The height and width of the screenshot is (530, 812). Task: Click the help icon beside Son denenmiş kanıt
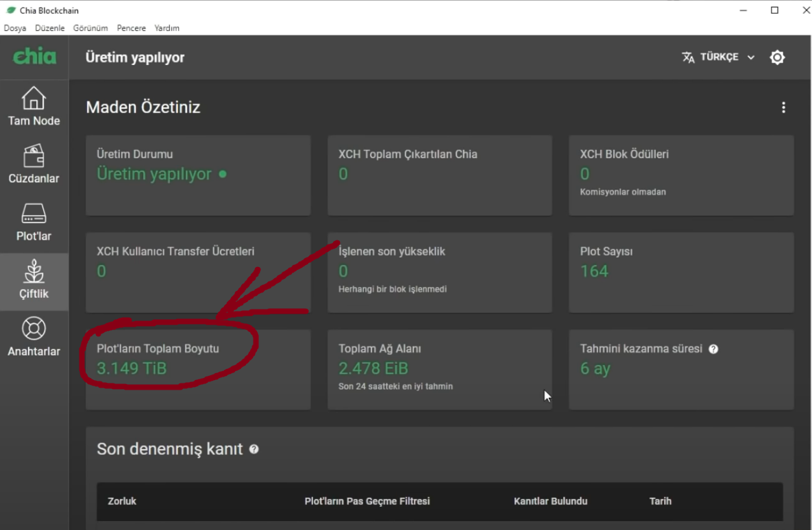[x=254, y=449]
